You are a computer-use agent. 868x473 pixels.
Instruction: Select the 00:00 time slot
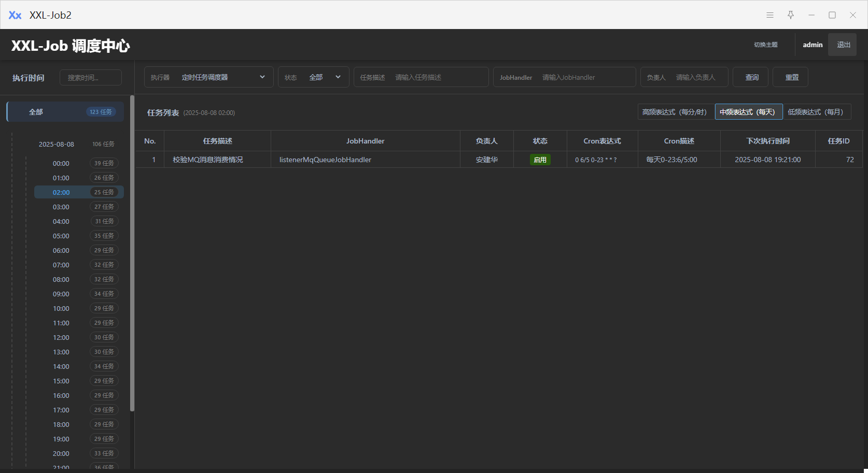pos(79,163)
